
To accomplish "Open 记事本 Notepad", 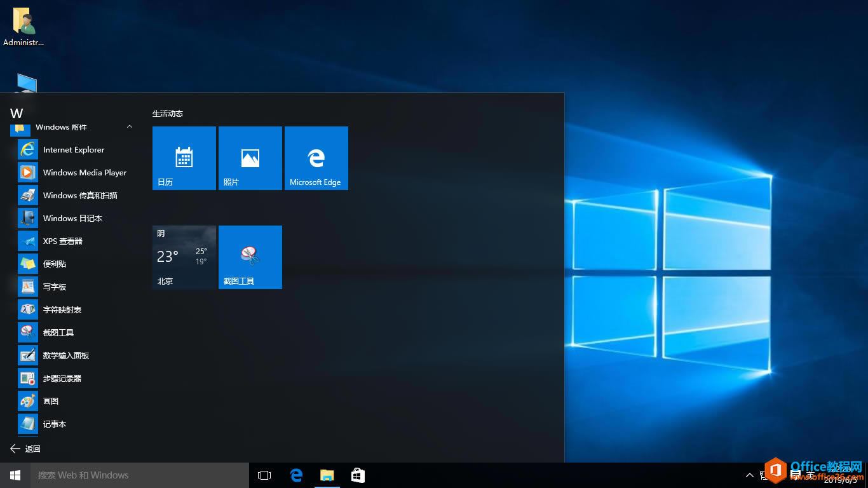I will 74,424.
